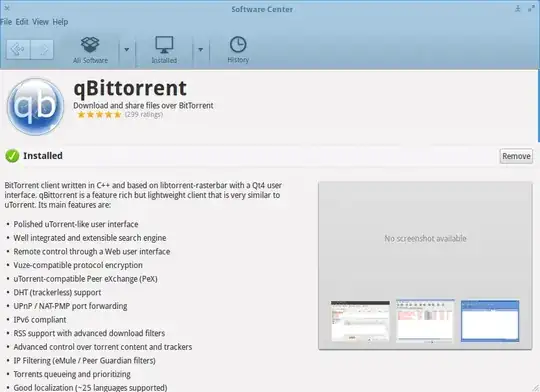Image resolution: width=540 pixels, height=392 pixels.
Task: Click 'Advanced control over torrent content and trackers'
Action: coord(103,347)
